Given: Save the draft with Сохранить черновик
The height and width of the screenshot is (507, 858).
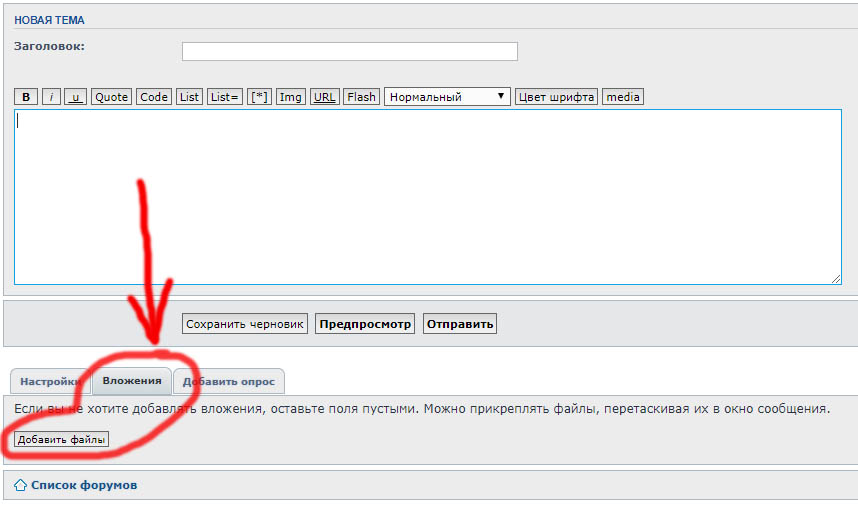Looking at the screenshot, I should click(x=245, y=324).
